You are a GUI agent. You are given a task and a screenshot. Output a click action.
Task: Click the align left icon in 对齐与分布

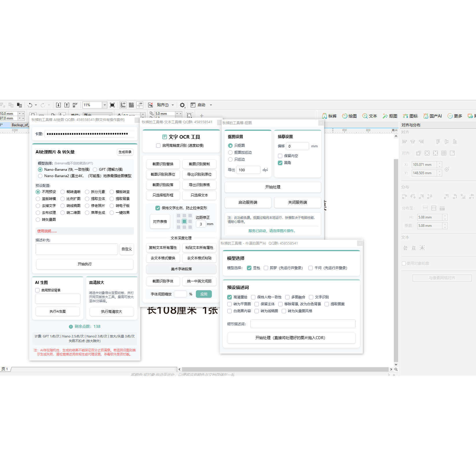click(x=405, y=141)
